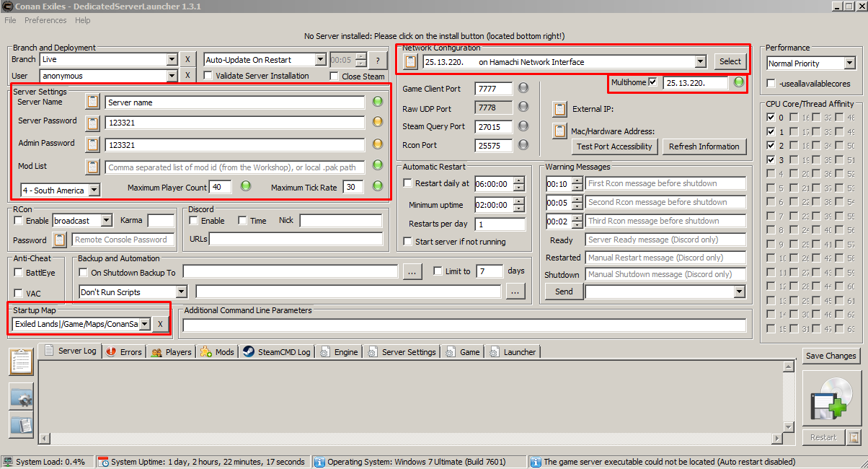This screenshot has height=469, width=868.
Task: Enable On Shutdown Backup To checkbox
Action: click(84, 273)
